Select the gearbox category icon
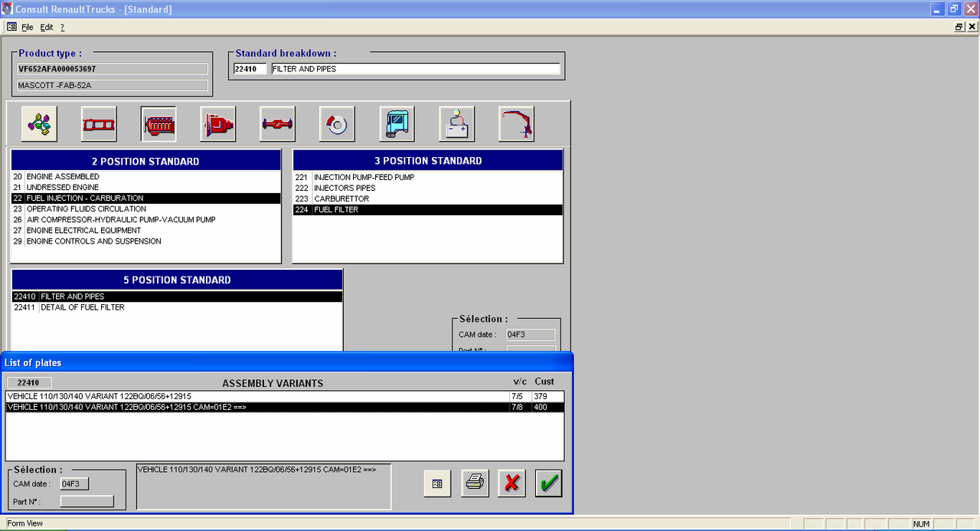980x531 pixels. click(x=218, y=123)
